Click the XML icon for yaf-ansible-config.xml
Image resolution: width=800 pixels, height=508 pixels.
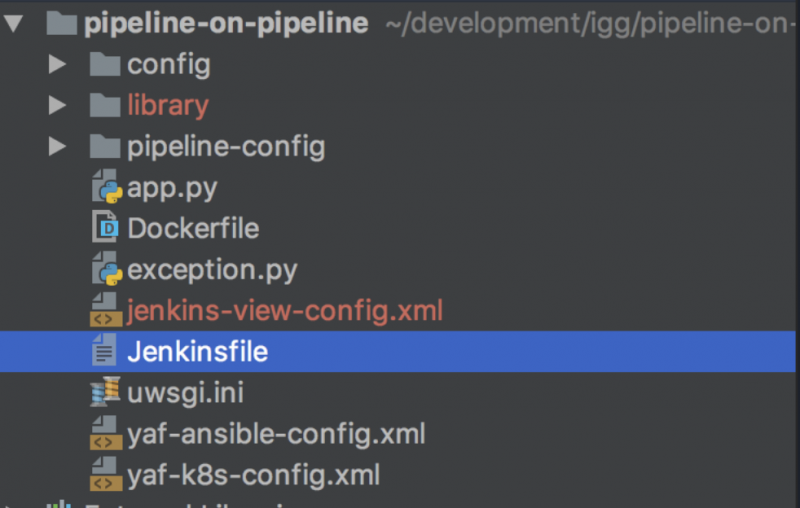105,434
